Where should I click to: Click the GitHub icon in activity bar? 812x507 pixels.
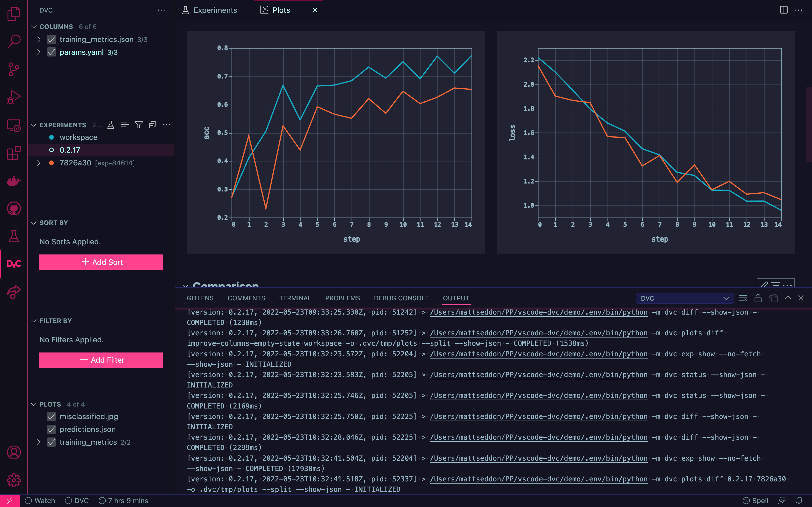pos(14,209)
